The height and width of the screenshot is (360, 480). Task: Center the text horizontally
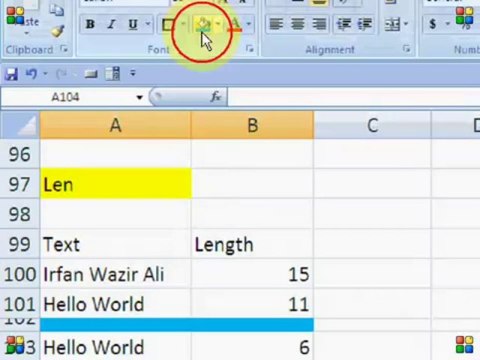(x=297, y=24)
